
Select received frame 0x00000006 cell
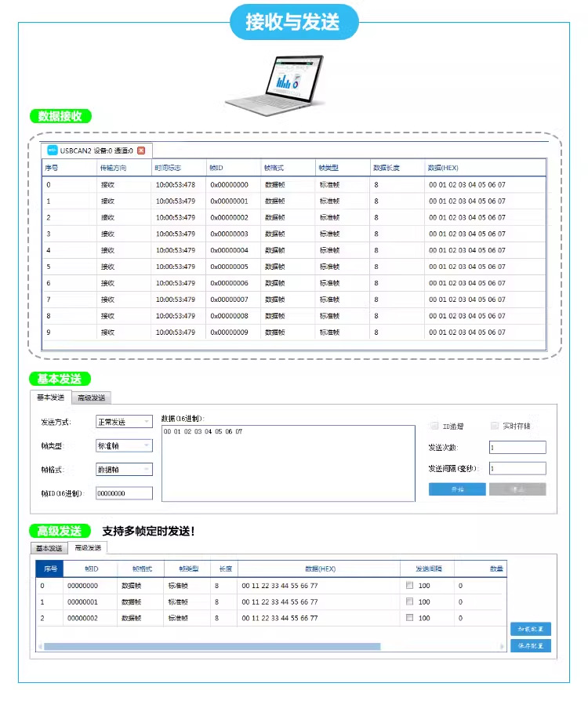coord(233,283)
